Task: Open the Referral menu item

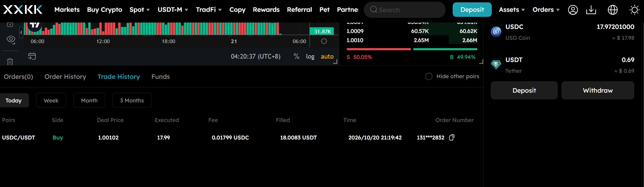Action: tap(299, 10)
